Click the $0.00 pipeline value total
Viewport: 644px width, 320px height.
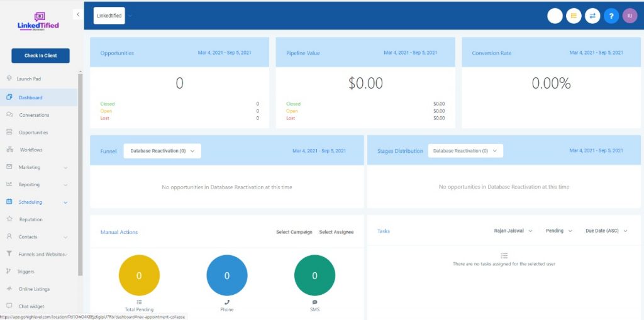(x=365, y=84)
